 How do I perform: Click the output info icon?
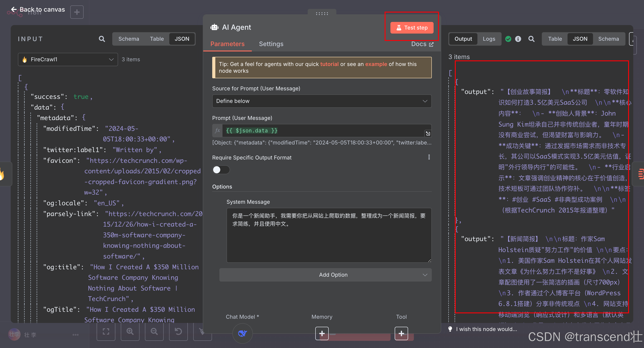tap(518, 39)
